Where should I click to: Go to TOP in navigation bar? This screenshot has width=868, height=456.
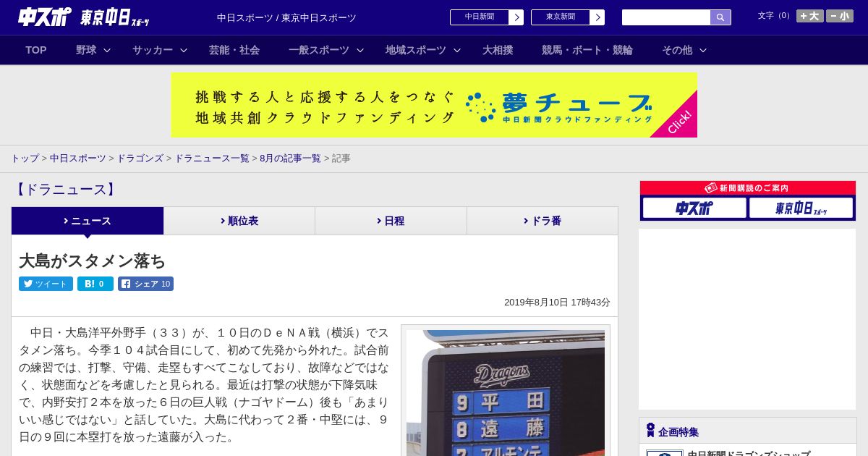[x=36, y=50]
